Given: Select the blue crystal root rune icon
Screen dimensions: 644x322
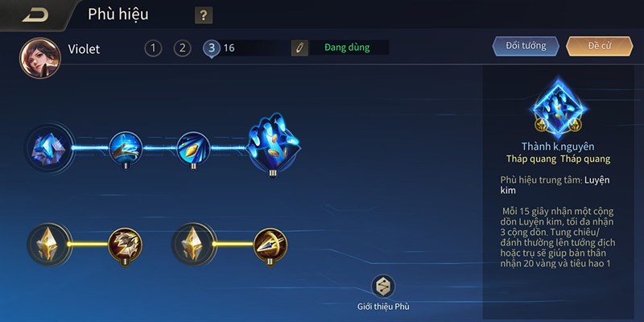Looking at the screenshot, I should pos(49,147).
